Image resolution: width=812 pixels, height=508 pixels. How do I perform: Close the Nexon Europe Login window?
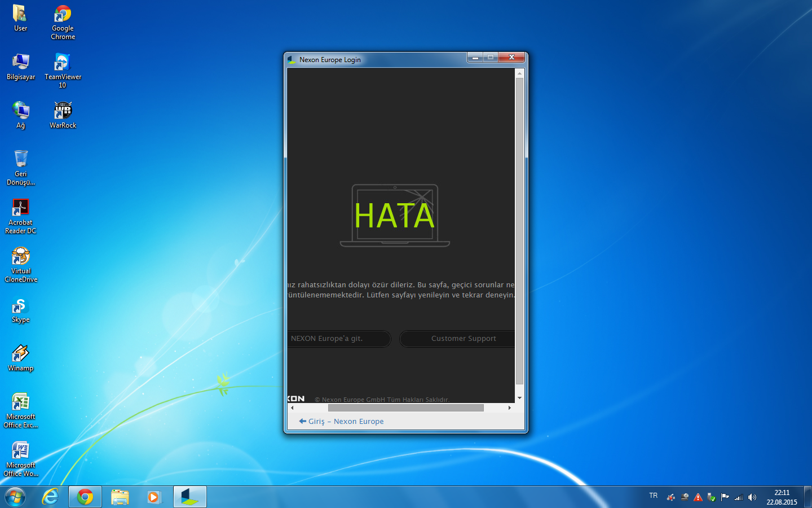click(512, 58)
